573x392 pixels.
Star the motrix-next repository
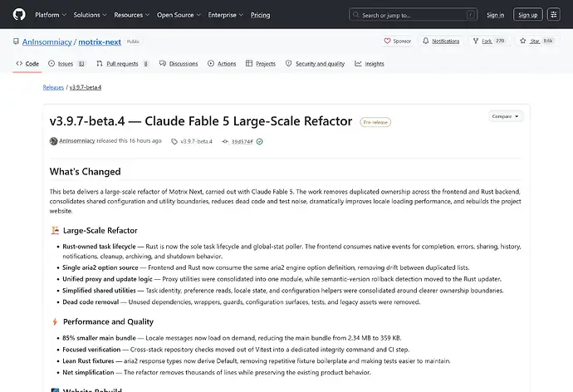[x=537, y=41]
